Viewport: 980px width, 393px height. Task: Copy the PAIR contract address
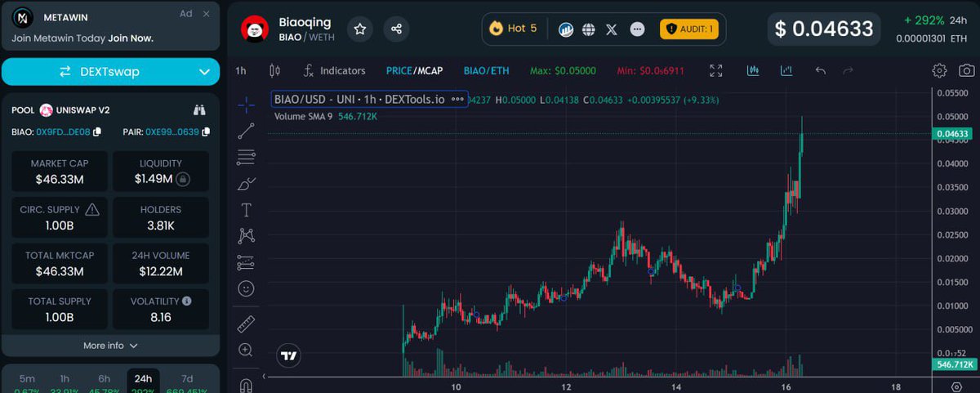(x=206, y=132)
